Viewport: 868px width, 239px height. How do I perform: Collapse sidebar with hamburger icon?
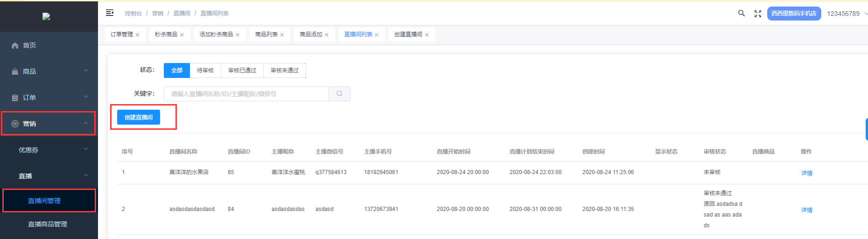tap(110, 13)
